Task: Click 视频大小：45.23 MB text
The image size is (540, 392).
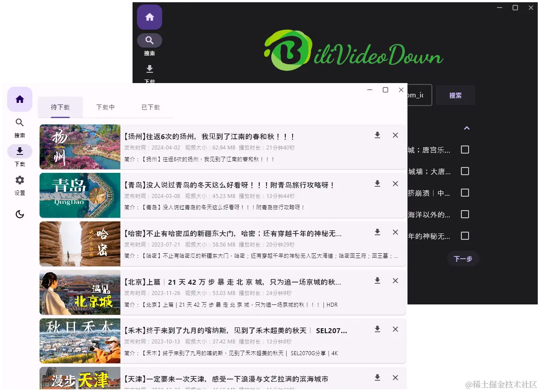Action: click(x=210, y=196)
